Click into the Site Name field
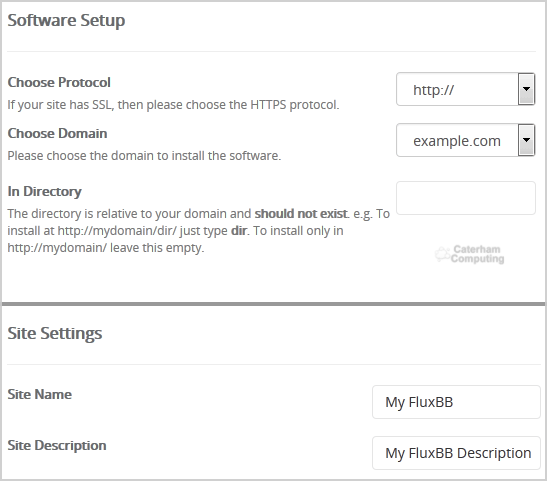Viewport: 547px width, 481px height. click(456, 402)
